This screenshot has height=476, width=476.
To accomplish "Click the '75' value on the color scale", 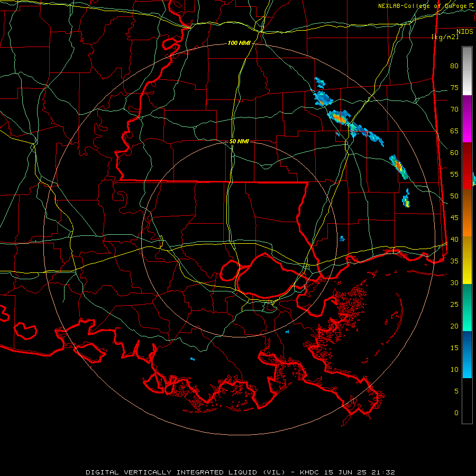I will pyautogui.click(x=454, y=88).
